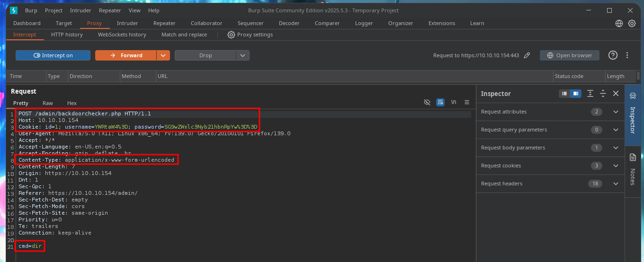This screenshot has width=644, height=262.
Task: Select the Raw request view tab
Action: click(x=48, y=103)
